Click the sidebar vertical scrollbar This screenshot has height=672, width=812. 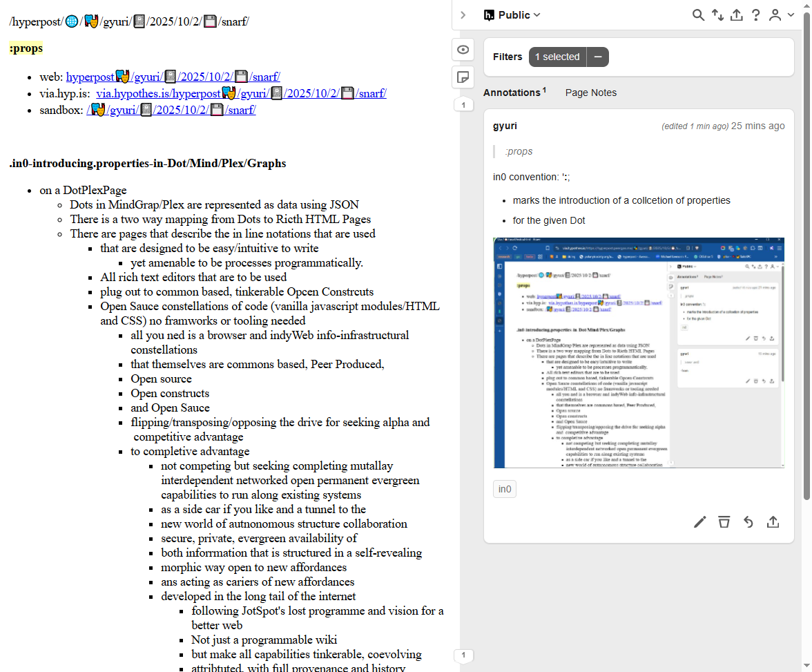tap(806, 256)
